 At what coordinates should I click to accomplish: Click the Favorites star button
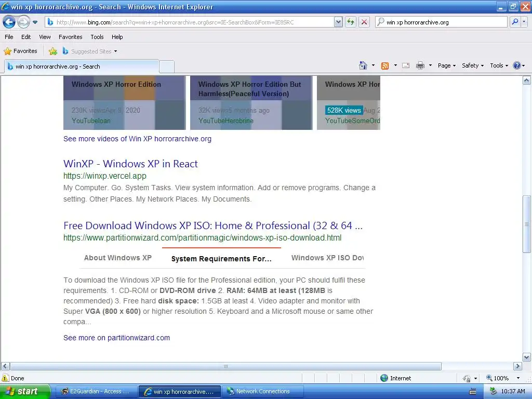pos(20,51)
